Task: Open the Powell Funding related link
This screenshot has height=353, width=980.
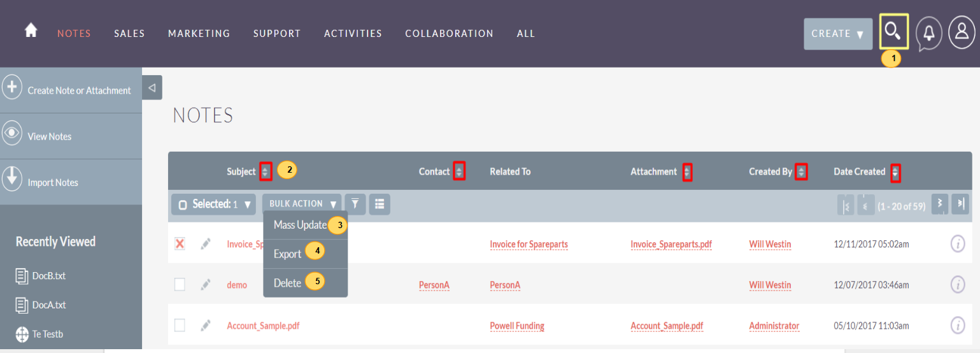Action: (x=516, y=326)
